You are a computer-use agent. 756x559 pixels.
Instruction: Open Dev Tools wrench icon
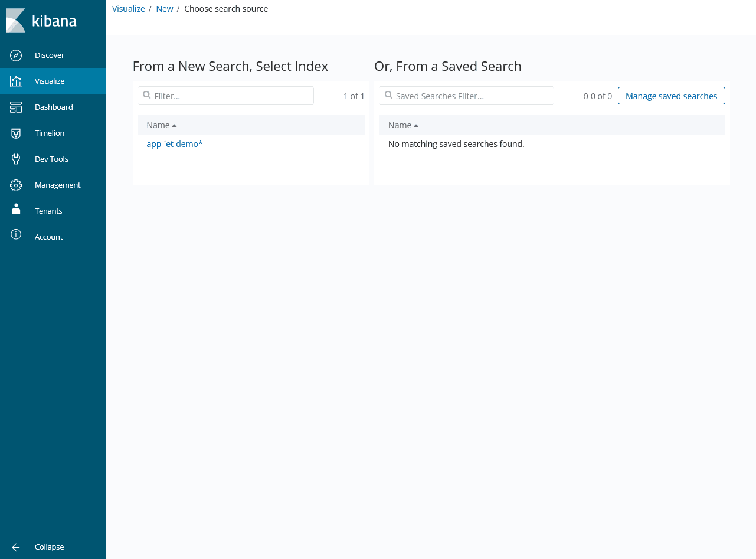pos(16,159)
